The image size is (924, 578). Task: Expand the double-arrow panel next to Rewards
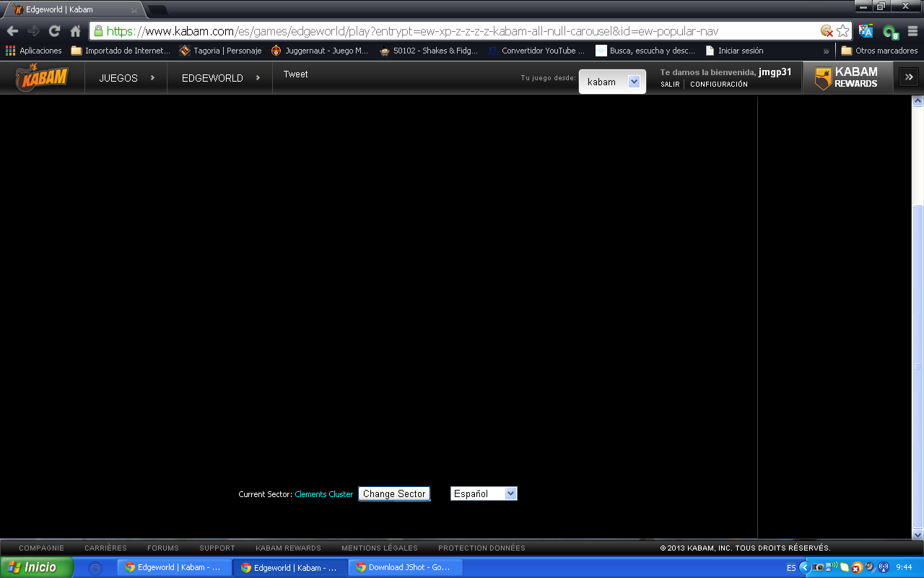(909, 78)
